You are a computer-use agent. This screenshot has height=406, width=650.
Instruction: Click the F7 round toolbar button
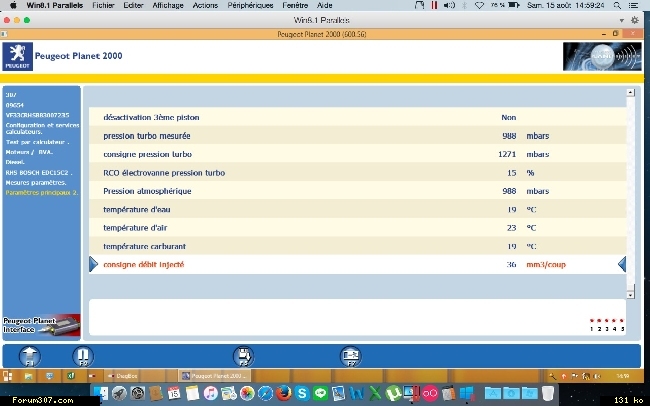click(351, 356)
